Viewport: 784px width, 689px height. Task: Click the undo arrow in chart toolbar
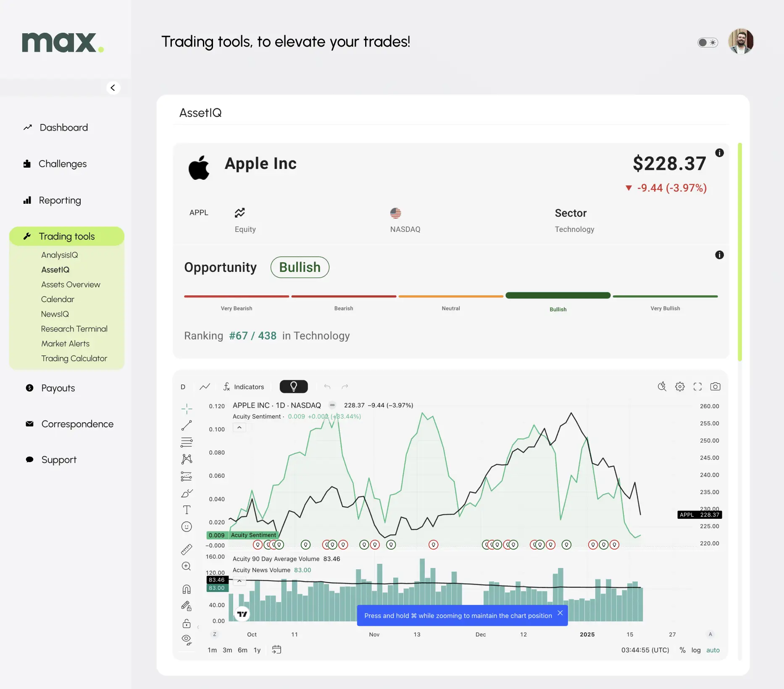click(327, 387)
